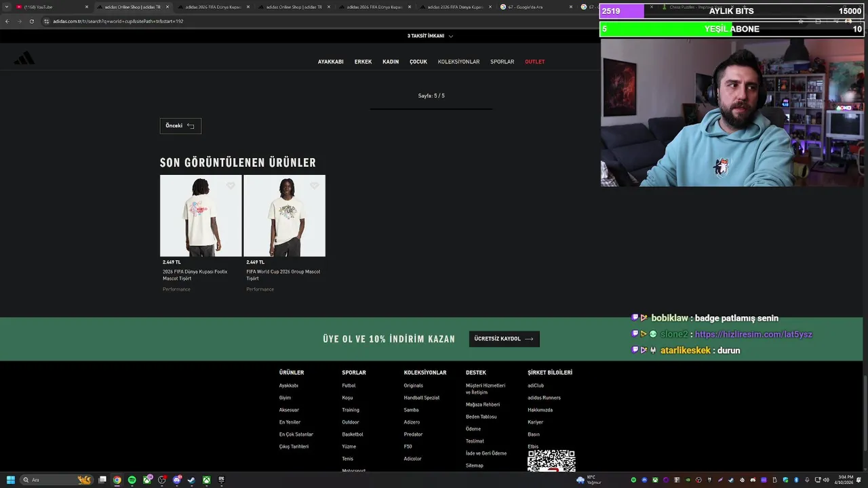Screen dimensions: 868x488
Task: Close the YouTube tab
Action: [87, 7]
